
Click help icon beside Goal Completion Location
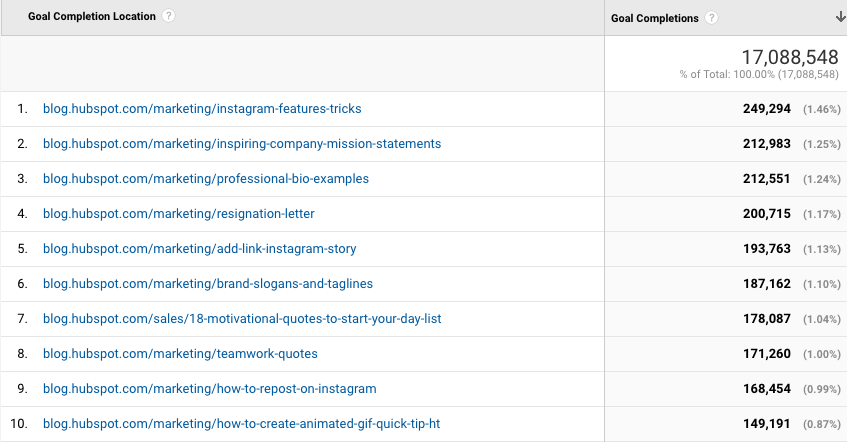[x=169, y=17]
